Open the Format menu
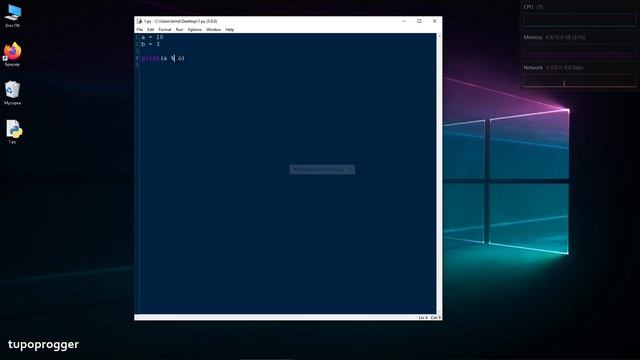Image resolution: width=640 pixels, height=360 pixels. [165, 30]
